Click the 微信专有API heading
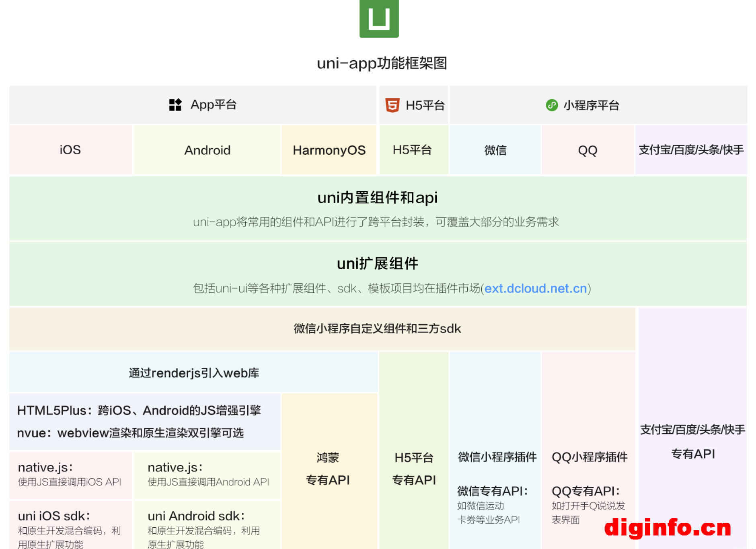This screenshot has width=756, height=549. (x=493, y=491)
